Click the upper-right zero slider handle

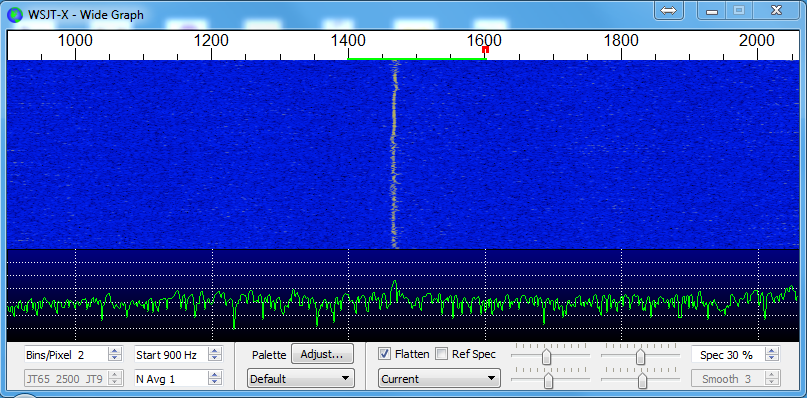coord(640,356)
